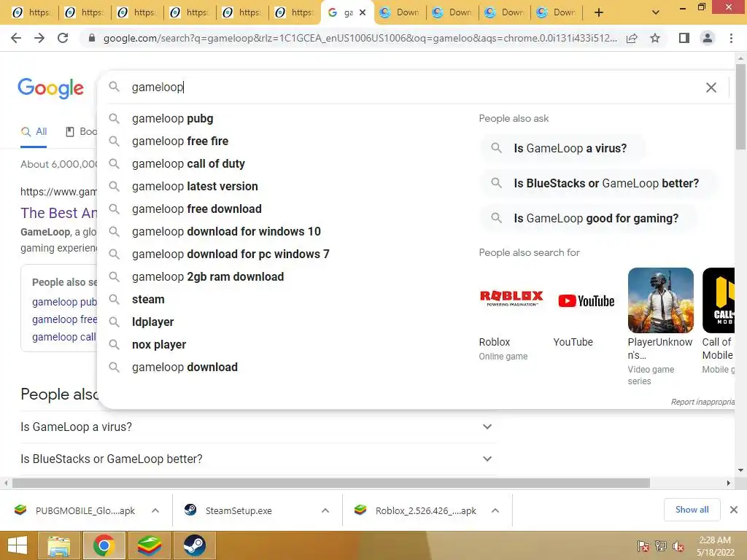Expand PUBGMOBILE apk download options

[x=155, y=510]
